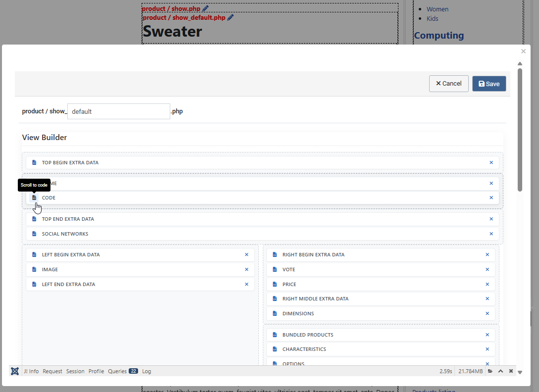Remove the CODE block with its X
Image resolution: width=539 pixels, height=392 pixels.
point(491,197)
